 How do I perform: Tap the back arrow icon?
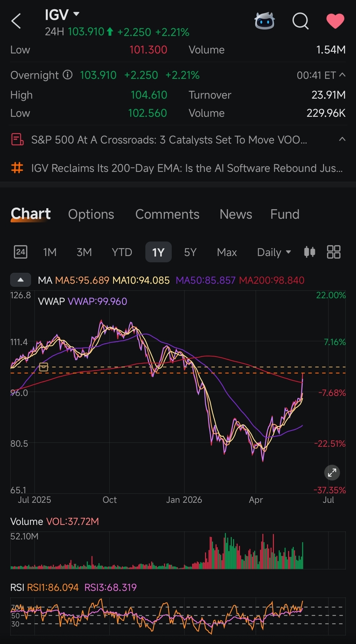(16, 21)
